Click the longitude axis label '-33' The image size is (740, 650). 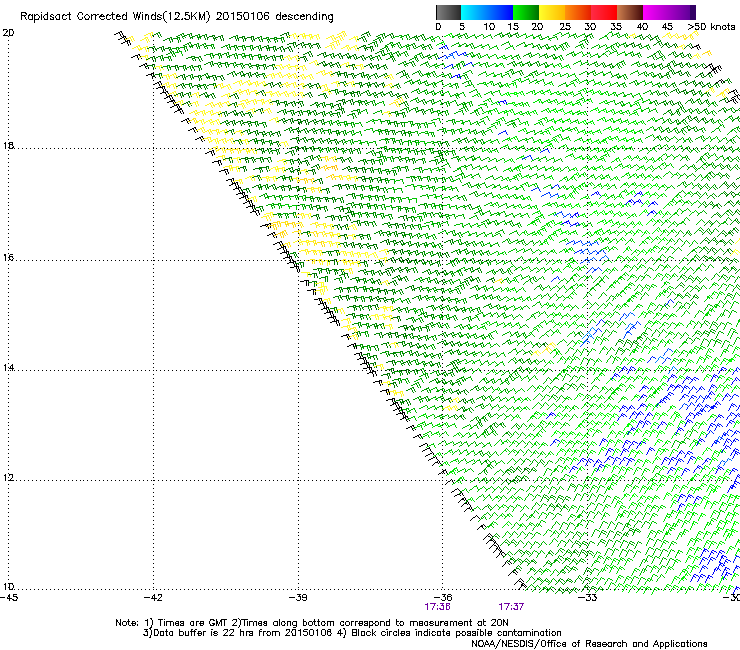point(588,598)
